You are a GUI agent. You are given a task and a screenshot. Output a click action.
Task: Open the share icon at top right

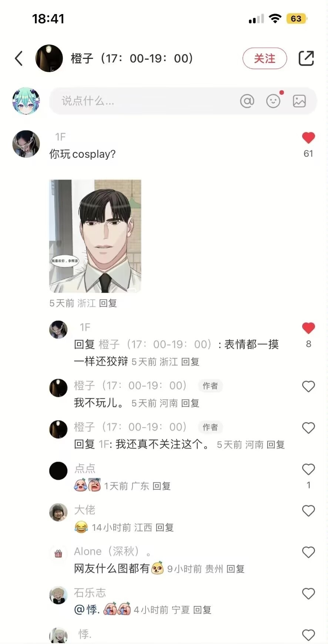[306, 58]
